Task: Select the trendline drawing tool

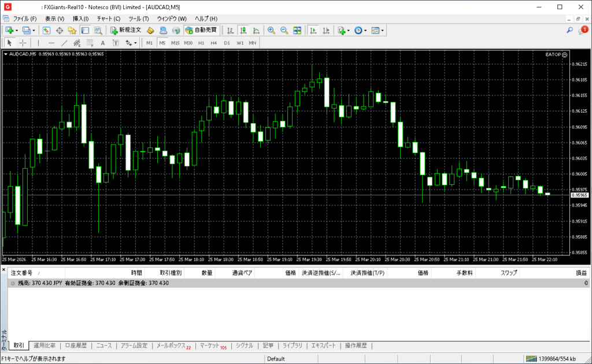Action: click(x=64, y=43)
